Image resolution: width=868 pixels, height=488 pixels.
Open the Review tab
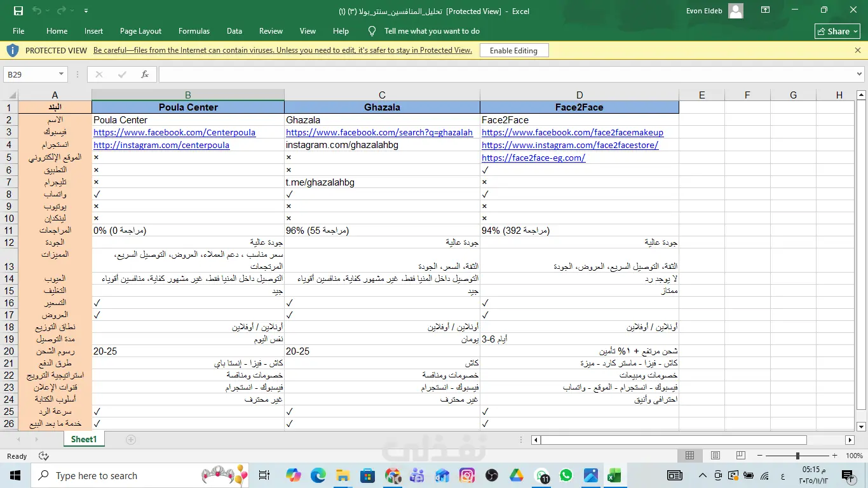point(271,31)
